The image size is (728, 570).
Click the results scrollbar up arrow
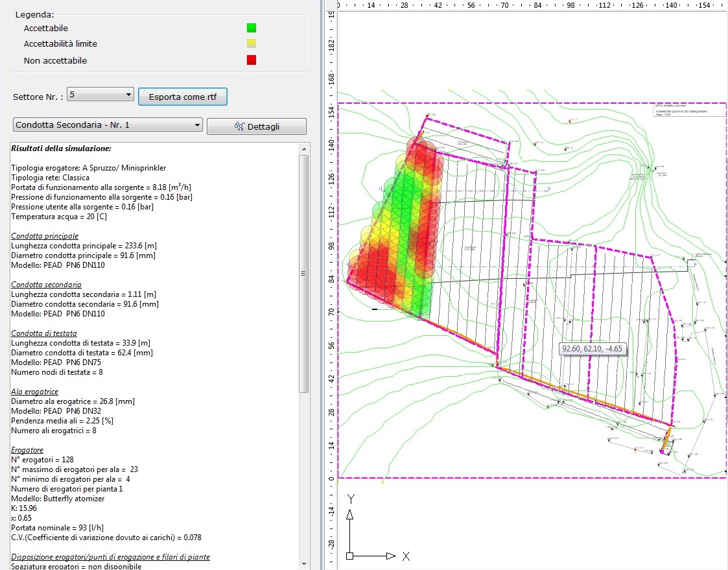point(304,149)
